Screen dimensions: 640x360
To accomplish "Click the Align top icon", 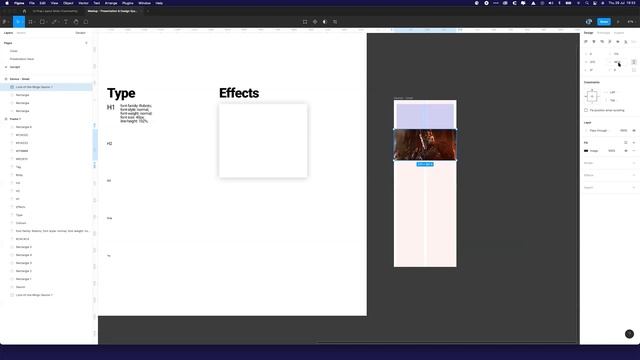I will click(x=610, y=42).
